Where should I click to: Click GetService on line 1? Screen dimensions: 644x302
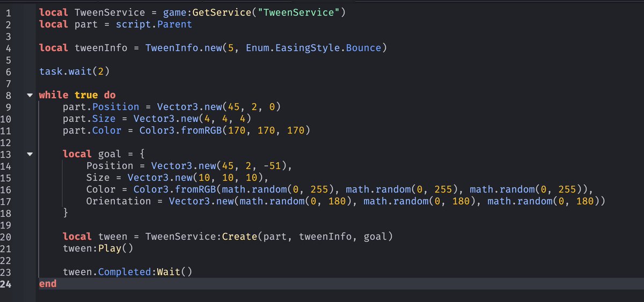(222, 12)
